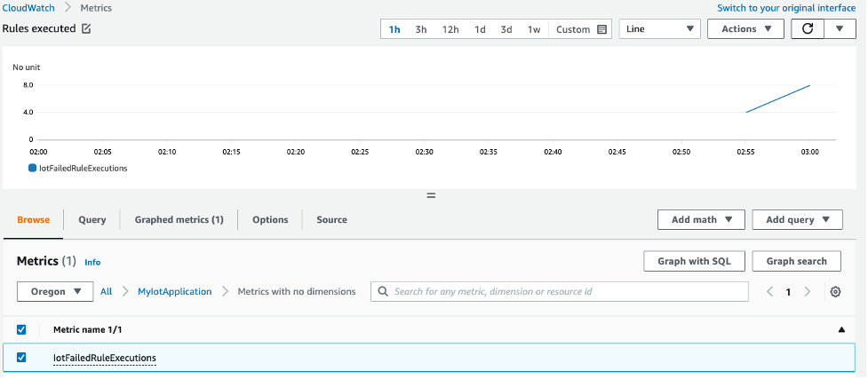The image size is (868, 379).
Task: Sort by Metric name column triangle
Action: (x=841, y=330)
